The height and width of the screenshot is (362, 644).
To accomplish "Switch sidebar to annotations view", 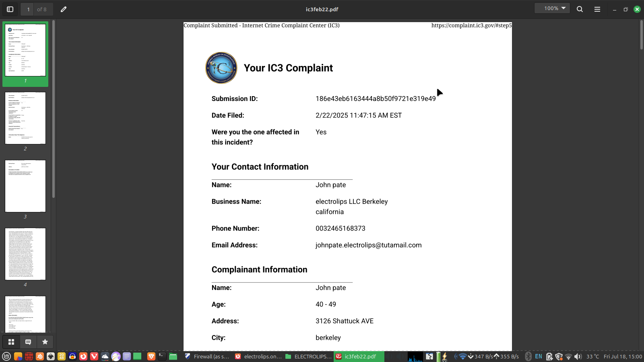I will click(x=28, y=342).
